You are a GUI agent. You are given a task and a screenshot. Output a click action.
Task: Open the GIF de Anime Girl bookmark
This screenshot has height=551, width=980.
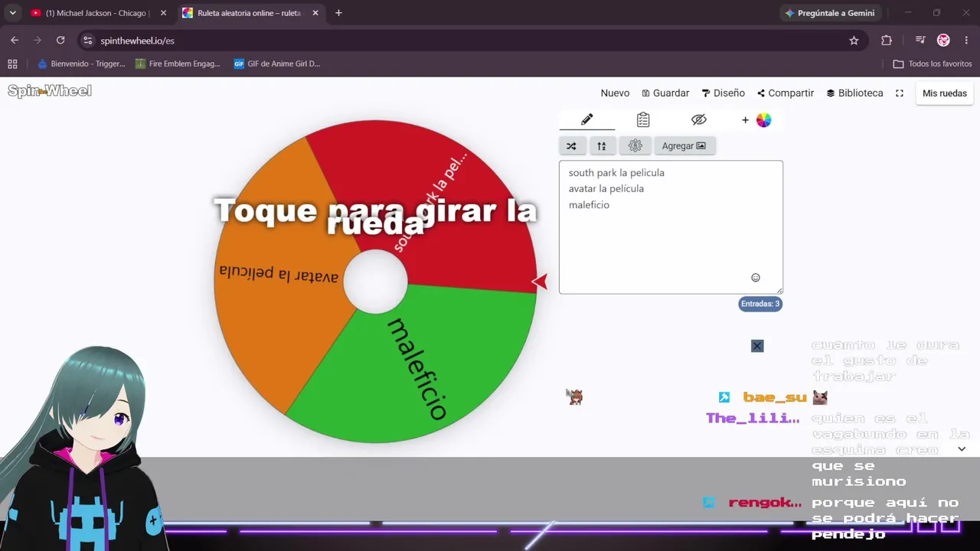point(277,64)
